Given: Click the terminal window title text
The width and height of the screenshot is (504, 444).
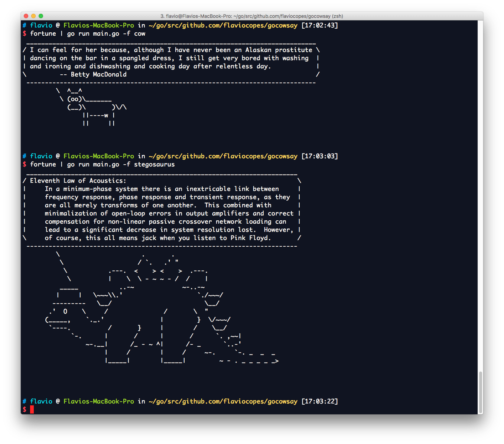Looking at the screenshot, I should (x=251, y=16).
